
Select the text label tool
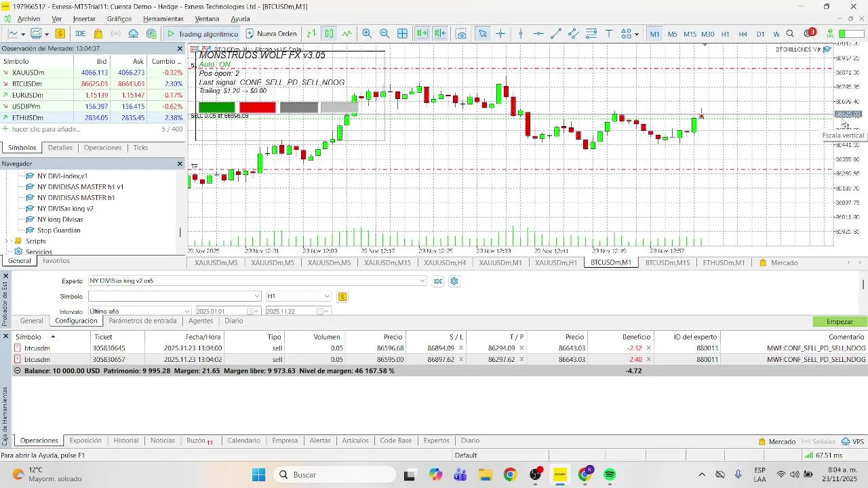coord(609,33)
